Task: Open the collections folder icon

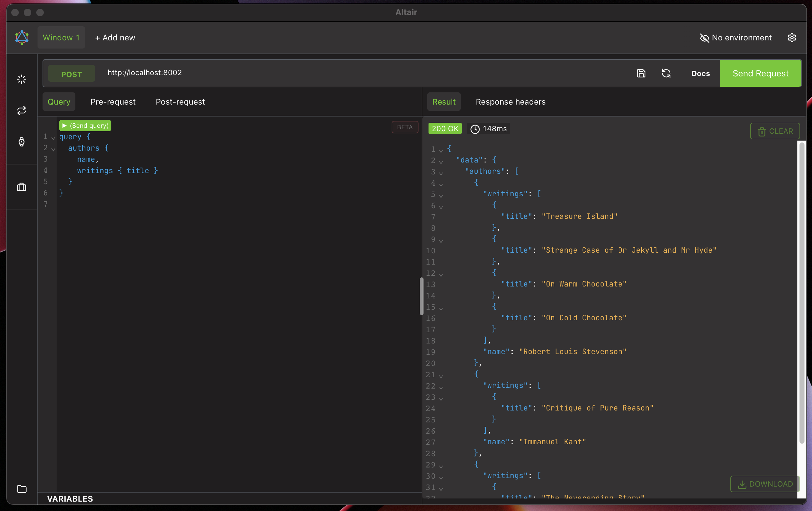Action: tap(22, 489)
